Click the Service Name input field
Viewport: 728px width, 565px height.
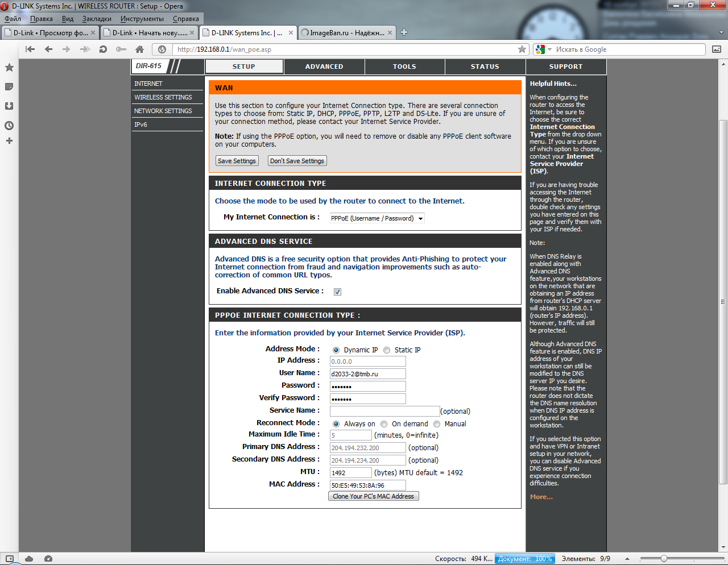coord(385,412)
